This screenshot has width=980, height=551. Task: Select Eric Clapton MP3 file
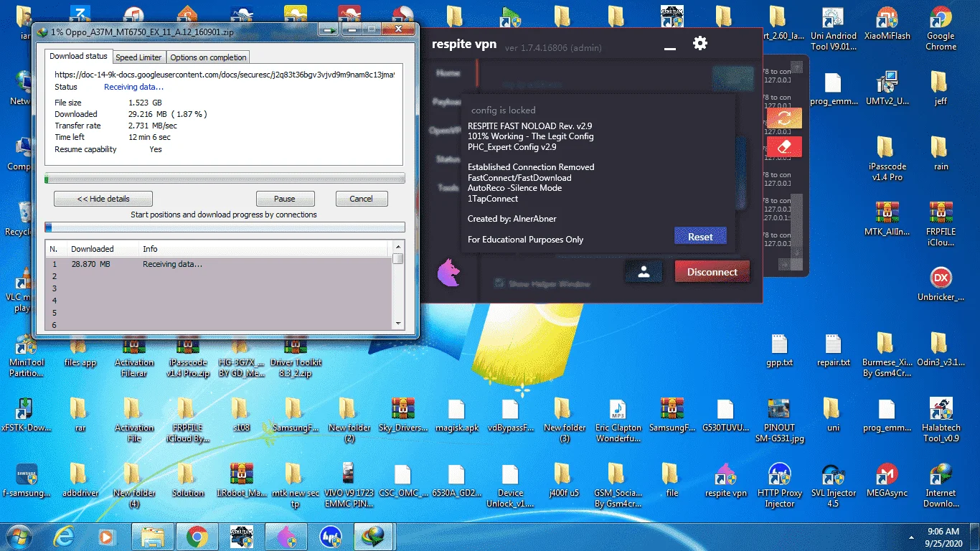pos(618,420)
